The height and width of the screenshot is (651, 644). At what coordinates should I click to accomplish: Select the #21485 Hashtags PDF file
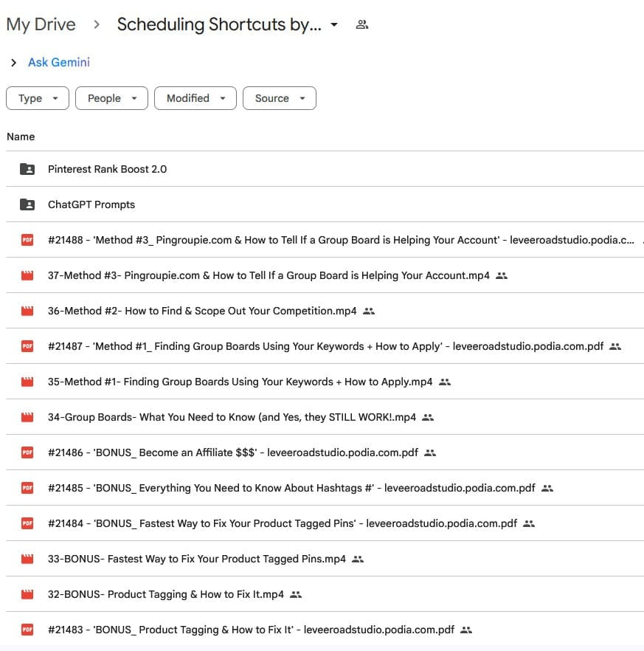click(291, 488)
